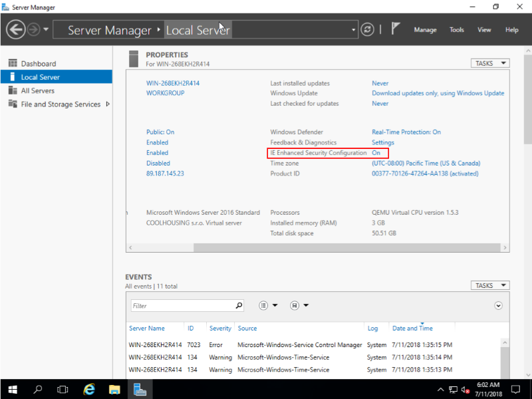The width and height of the screenshot is (532, 399).
Task: Open the Windows Start menu
Action: coord(13,389)
